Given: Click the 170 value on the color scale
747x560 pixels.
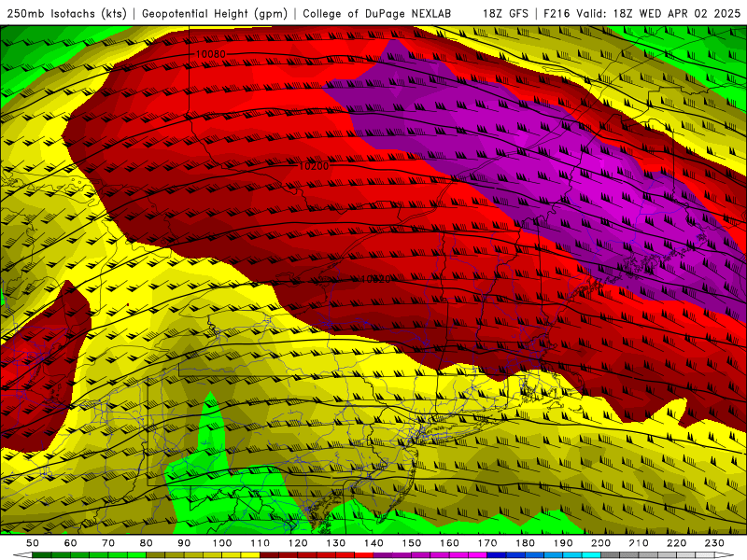Looking at the screenshot, I should point(487,543).
